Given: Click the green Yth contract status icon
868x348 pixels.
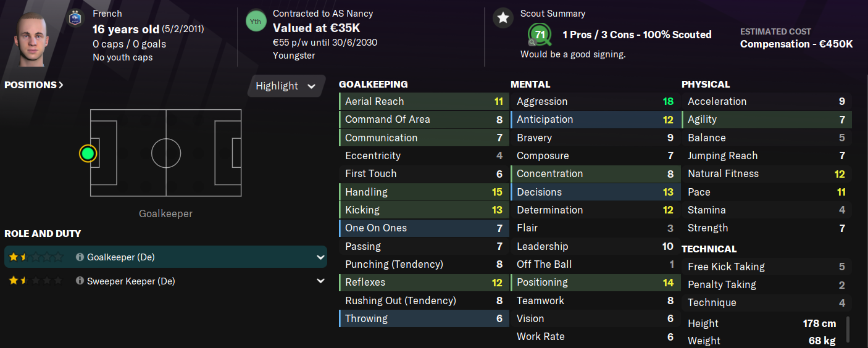Looking at the screenshot, I should pyautogui.click(x=255, y=22).
